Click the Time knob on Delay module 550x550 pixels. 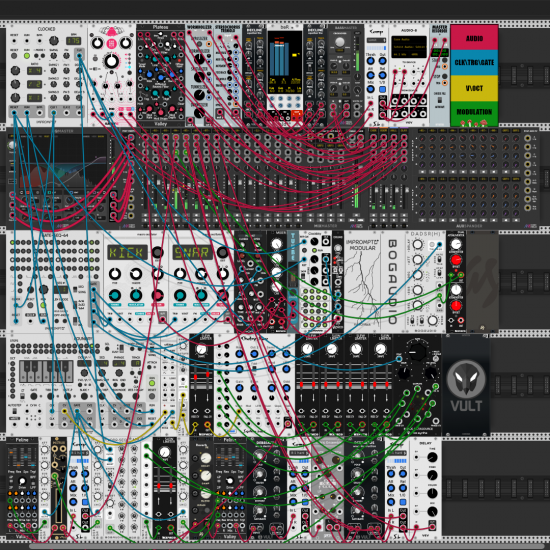[x=432, y=457]
